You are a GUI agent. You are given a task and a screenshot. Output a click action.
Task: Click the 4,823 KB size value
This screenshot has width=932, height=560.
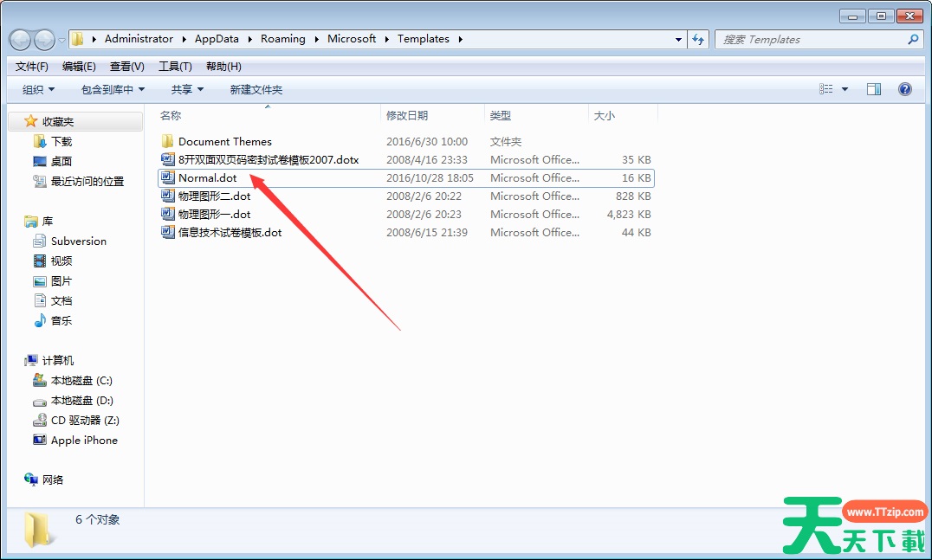click(629, 214)
